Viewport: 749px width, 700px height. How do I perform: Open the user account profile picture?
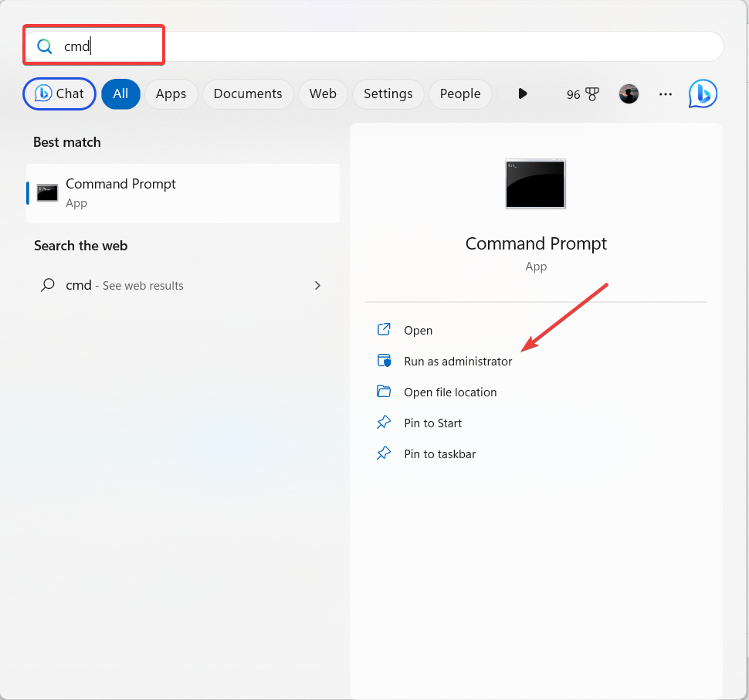629,93
